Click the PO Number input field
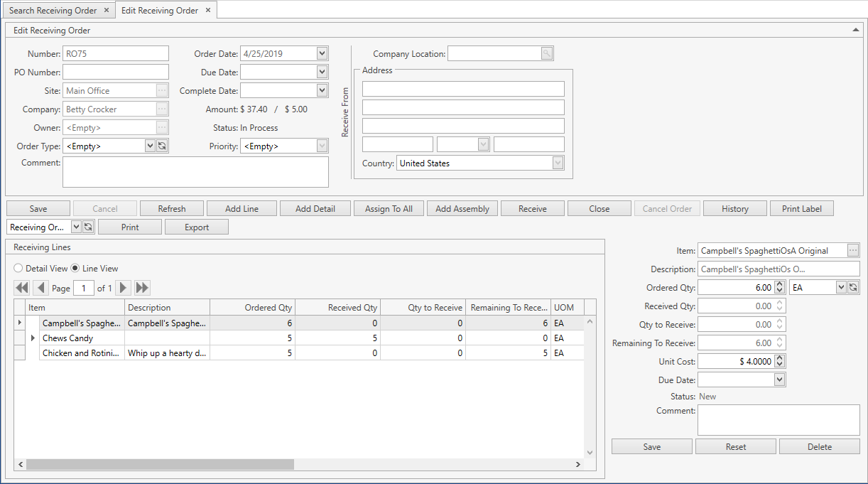Viewport: 868px width, 484px height. [x=116, y=72]
